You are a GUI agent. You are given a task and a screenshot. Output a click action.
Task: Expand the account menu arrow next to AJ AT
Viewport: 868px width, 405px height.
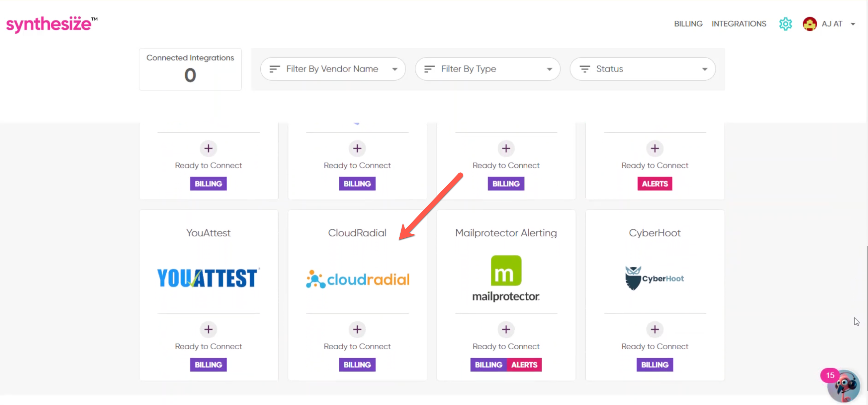853,24
